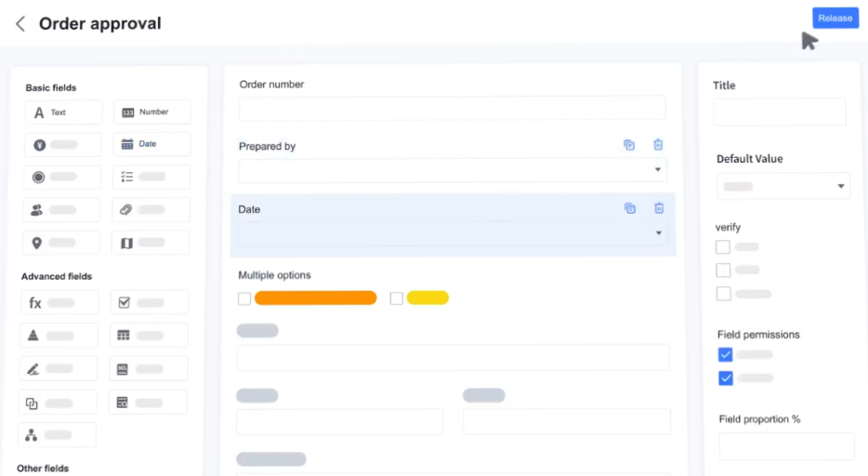Tick the orange Multiple options checkbox
The width and height of the screenshot is (868, 476).
244,298
